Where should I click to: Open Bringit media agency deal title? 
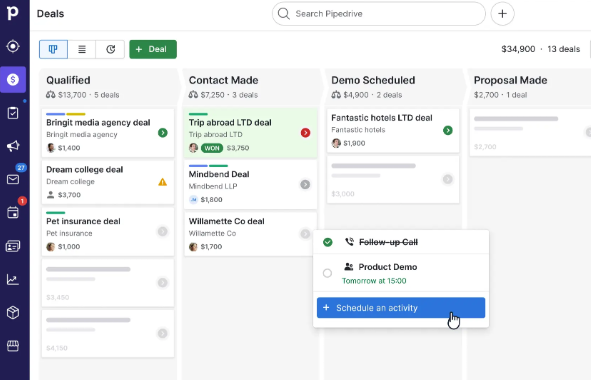pos(98,123)
